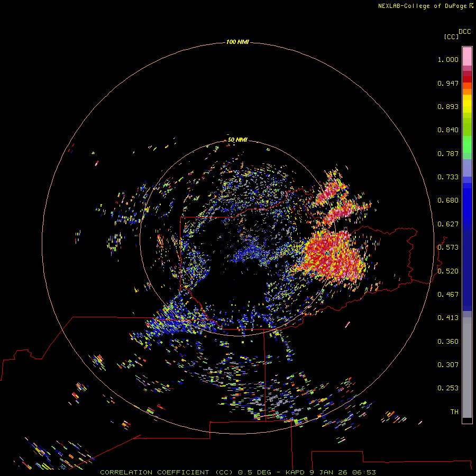Click the 0.680 scale label
Viewport: 476px width, 476px height.
click(448, 200)
